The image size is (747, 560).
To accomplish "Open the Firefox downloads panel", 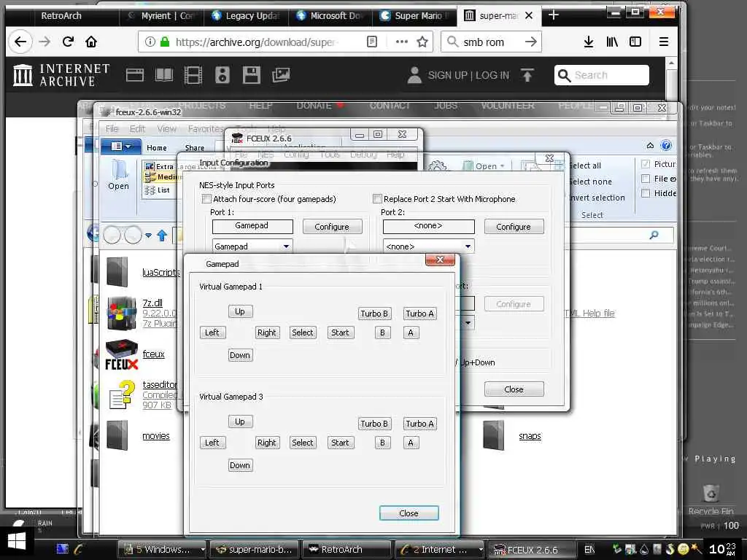I will pyautogui.click(x=589, y=42).
